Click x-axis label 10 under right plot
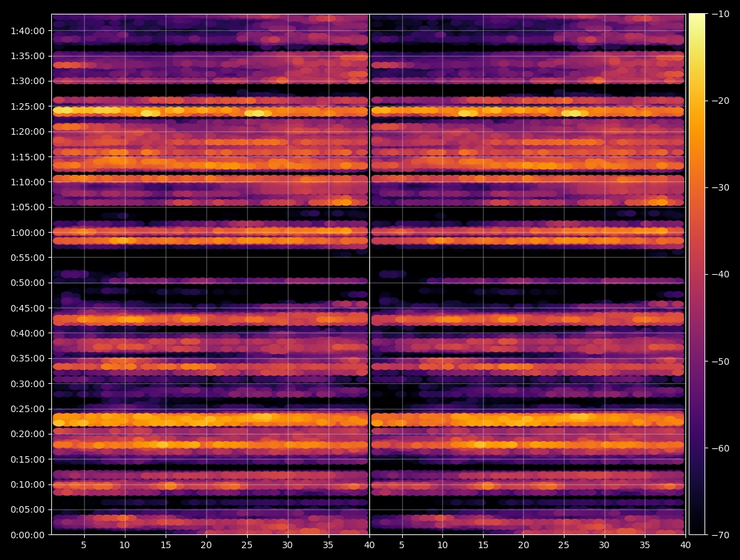The width and height of the screenshot is (740, 560). [442, 545]
